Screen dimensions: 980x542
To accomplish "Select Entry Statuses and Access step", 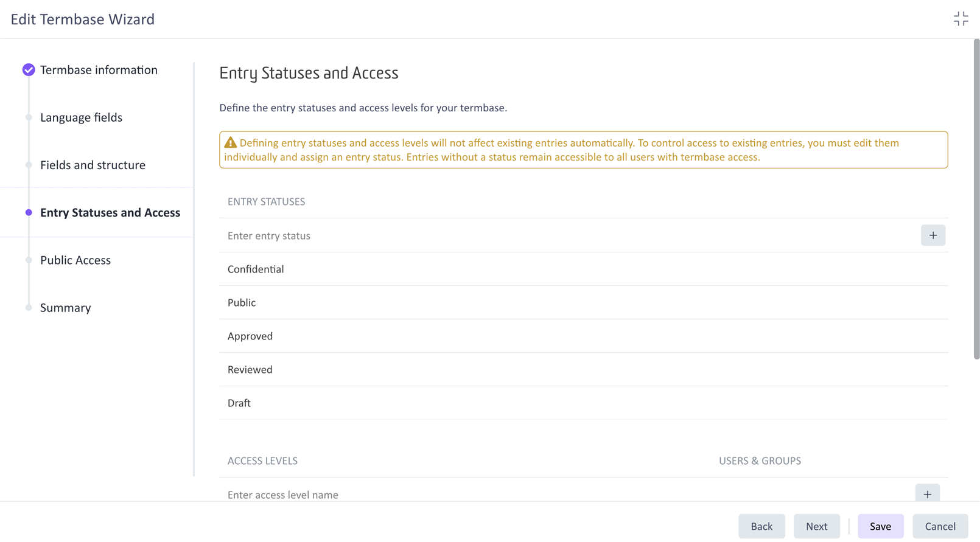I will coord(110,212).
